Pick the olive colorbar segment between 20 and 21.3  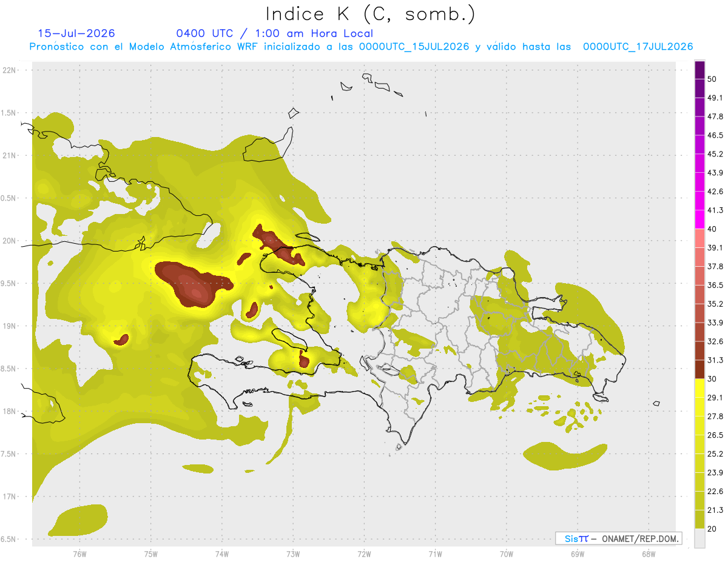click(x=700, y=519)
